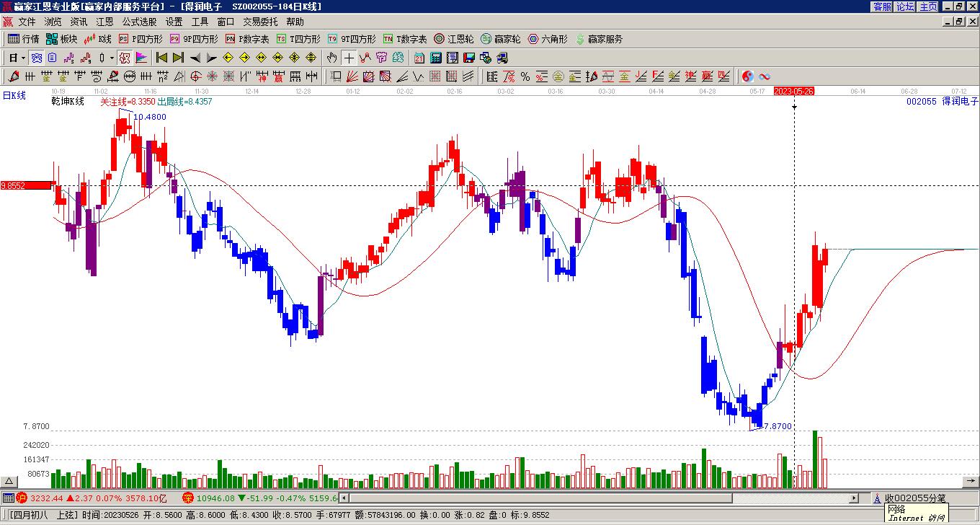Open the 公式选股 menu
This screenshot has width=980, height=525.
click(139, 22)
